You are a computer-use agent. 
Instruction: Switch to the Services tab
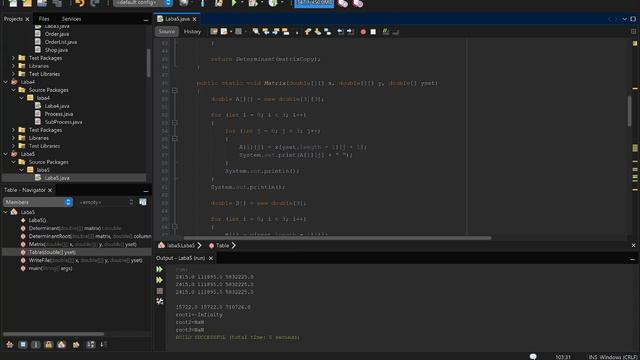point(71,19)
